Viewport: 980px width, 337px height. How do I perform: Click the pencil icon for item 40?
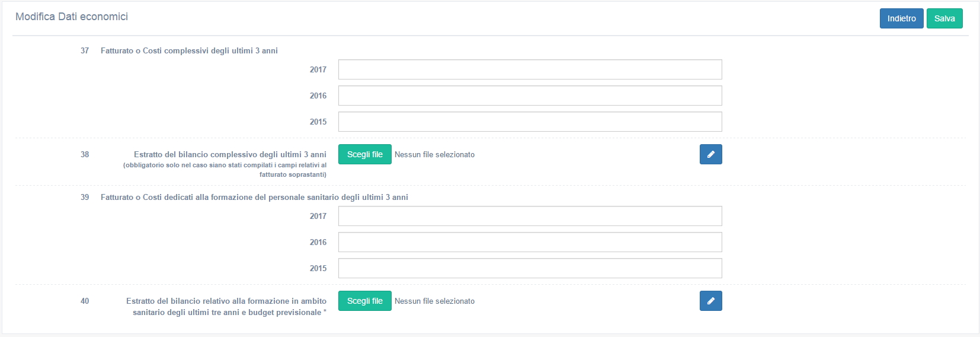pyautogui.click(x=710, y=301)
